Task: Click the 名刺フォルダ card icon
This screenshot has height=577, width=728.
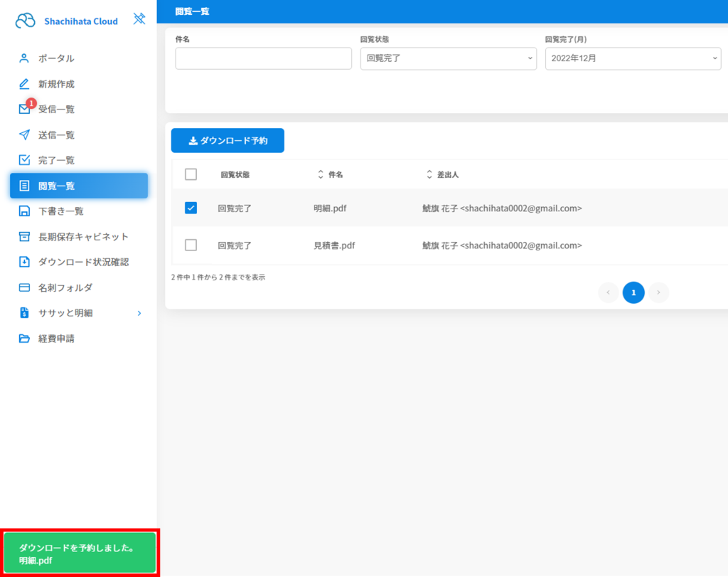Action: tap(24, 287)
